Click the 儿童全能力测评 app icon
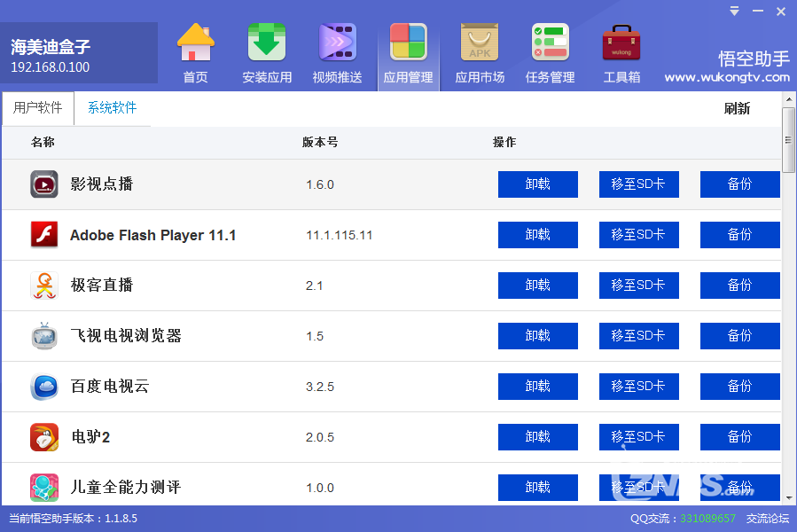797x532 pixels. (44, 488)
